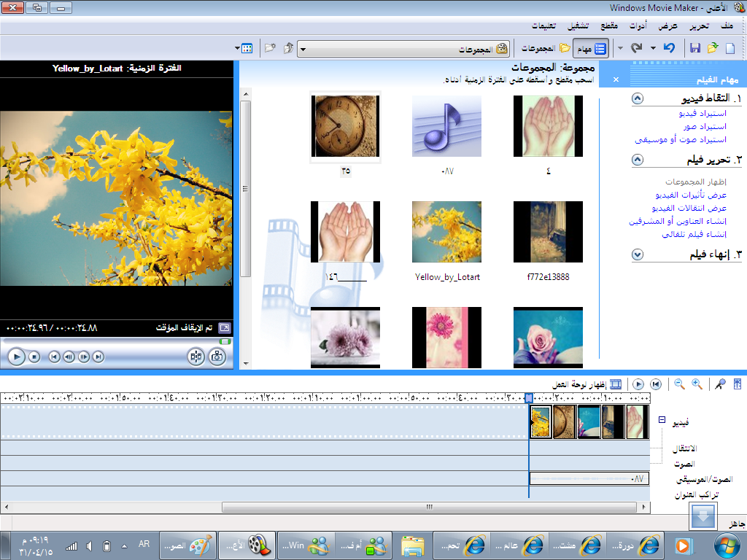The image size is (747, 560).
Task: Switch preview monitor to full screen
Action: (x=225, y=328)
